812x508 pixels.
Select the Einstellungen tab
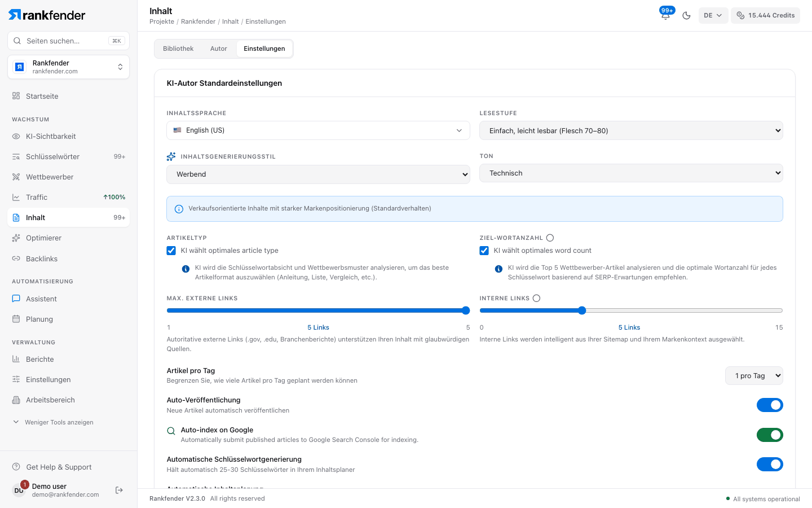264,49
